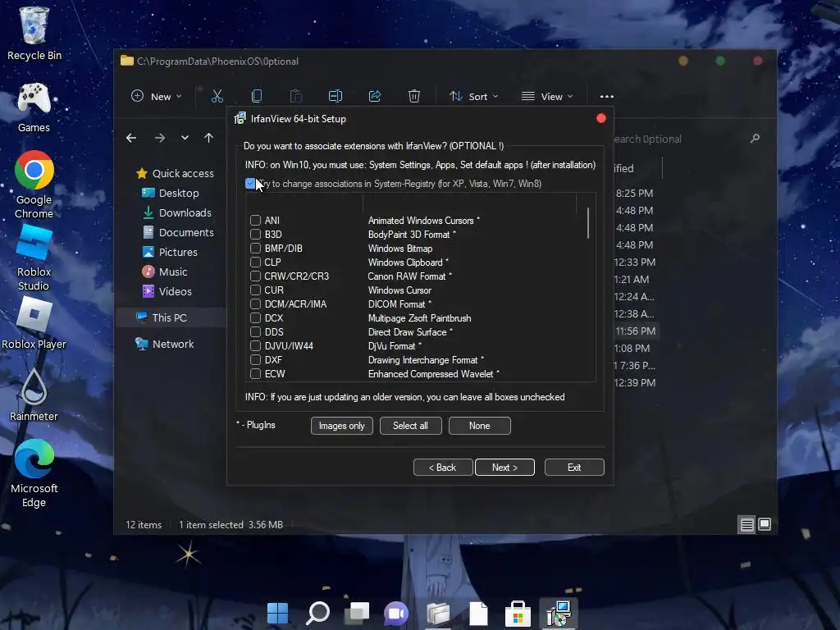Click the search magnifier in Explorer
Viewport: 840px width, 630px height.
coord(755,139)
